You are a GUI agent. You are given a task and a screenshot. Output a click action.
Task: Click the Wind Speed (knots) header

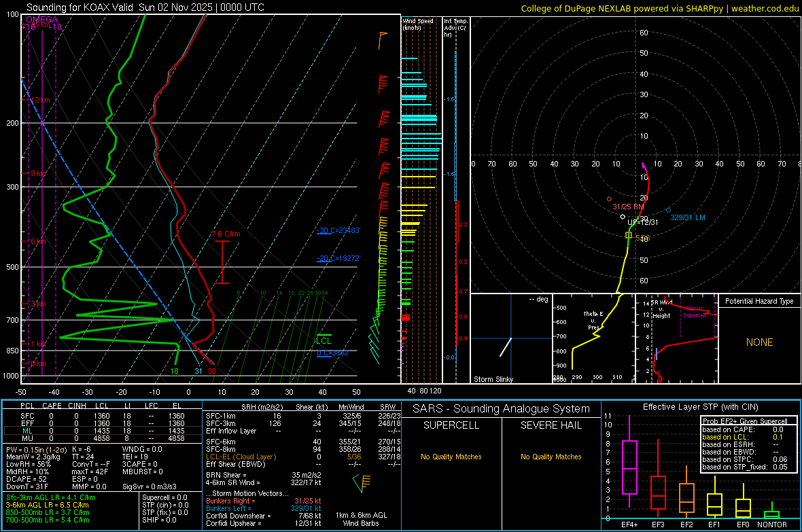click(x=418, y=24)
